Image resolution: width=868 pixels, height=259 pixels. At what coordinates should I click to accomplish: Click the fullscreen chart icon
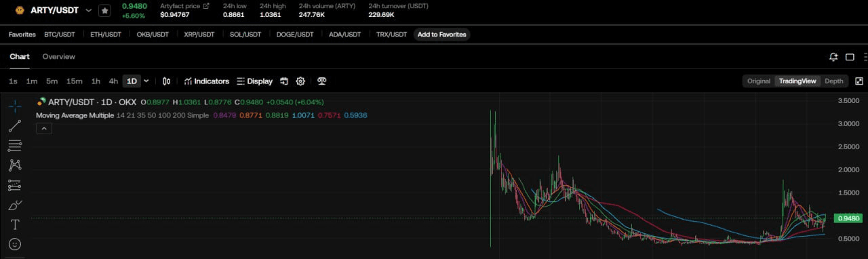pos(859,81)
